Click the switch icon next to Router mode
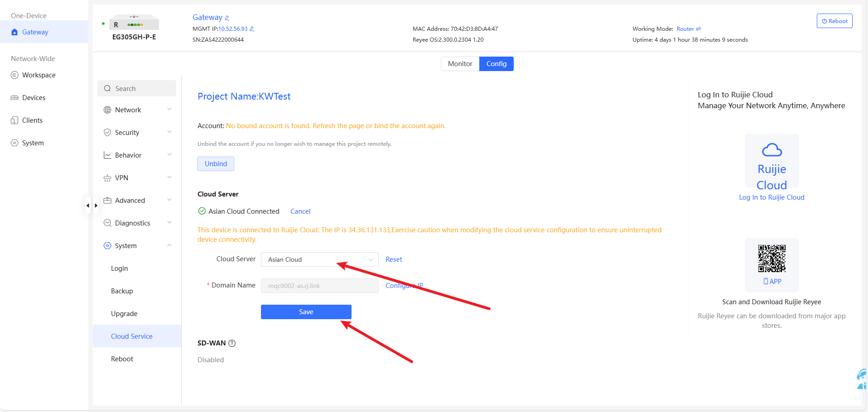 point(699,29)
